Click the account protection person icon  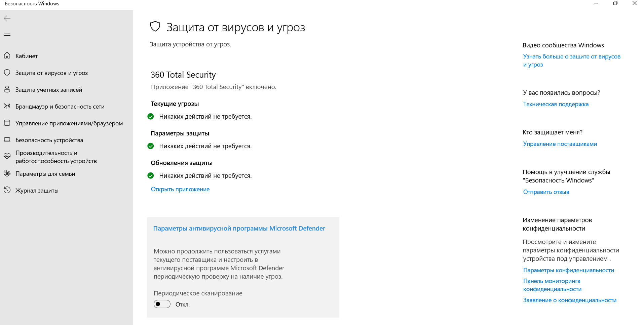7,89
